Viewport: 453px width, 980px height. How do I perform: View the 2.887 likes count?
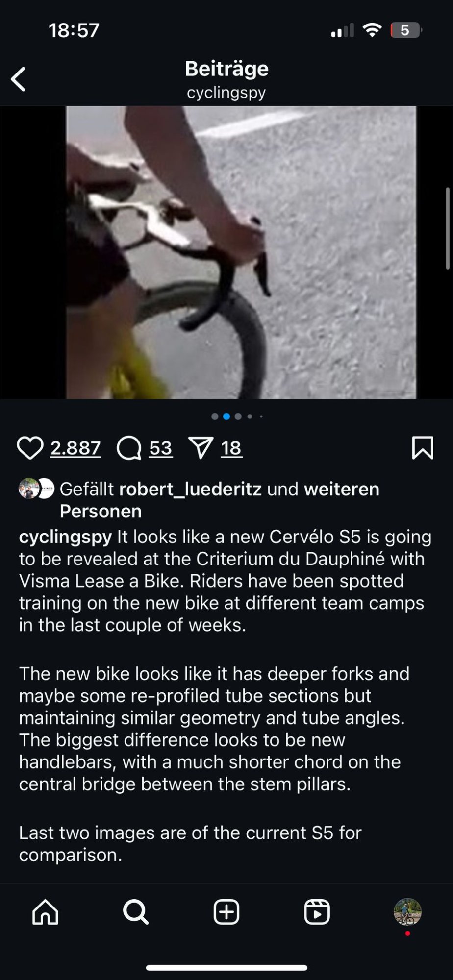tap(75, 448)
